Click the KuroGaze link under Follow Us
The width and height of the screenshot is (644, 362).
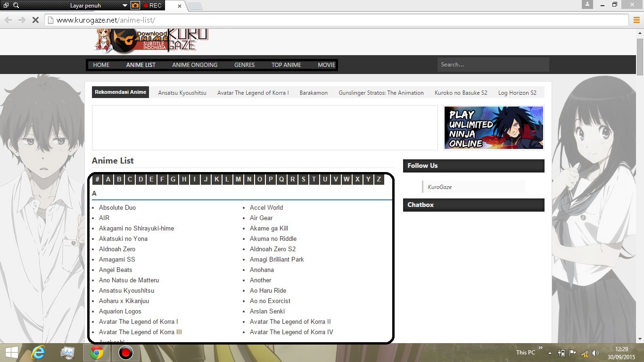coord(440,187)
